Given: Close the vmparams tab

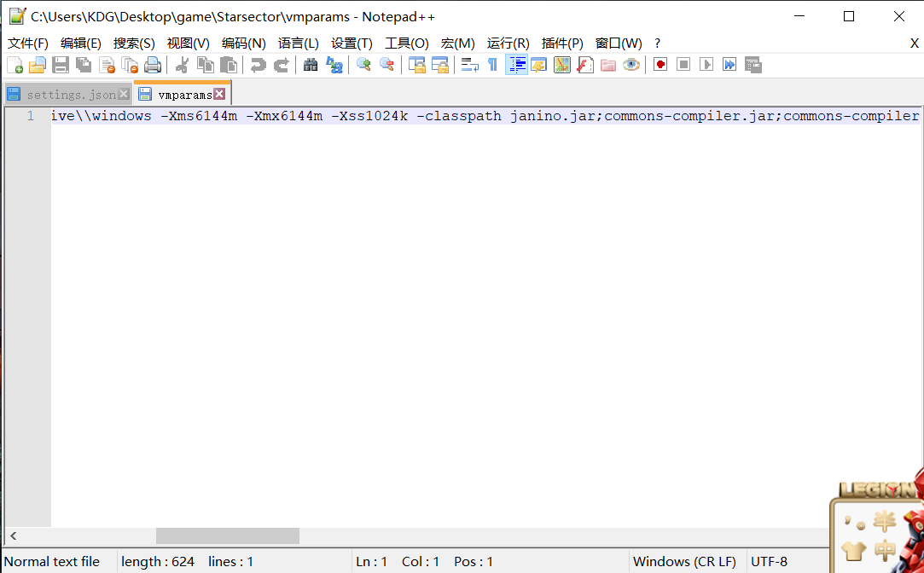Looking at the screenshot, I should click(219, 95).
